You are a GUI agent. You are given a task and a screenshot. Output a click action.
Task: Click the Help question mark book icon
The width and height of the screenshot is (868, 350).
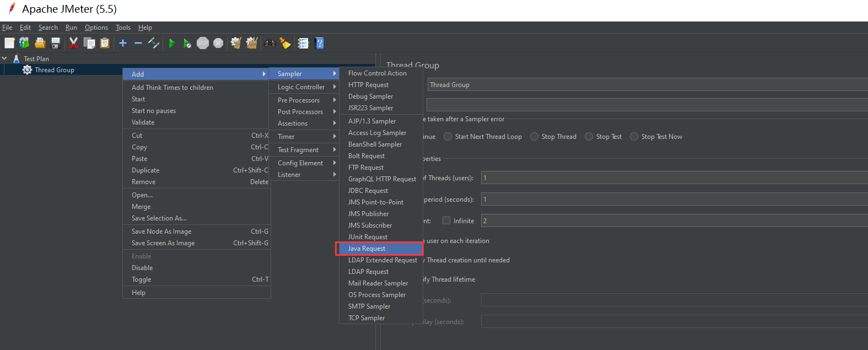click(319, 43)
